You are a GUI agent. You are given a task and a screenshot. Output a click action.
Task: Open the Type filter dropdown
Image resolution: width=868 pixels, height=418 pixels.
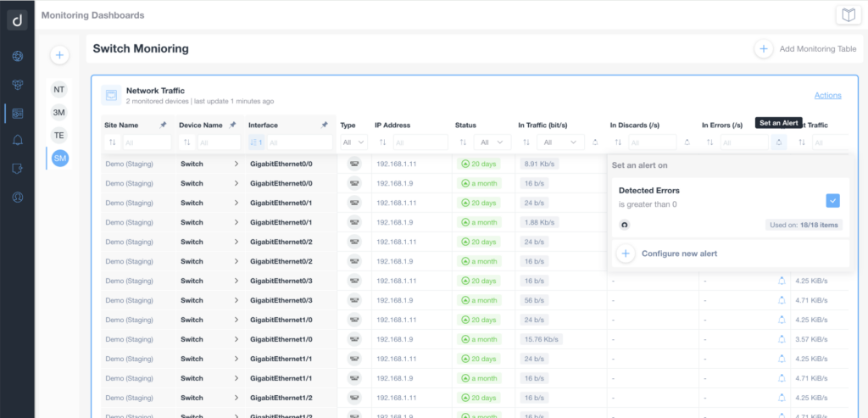point(353,142)
